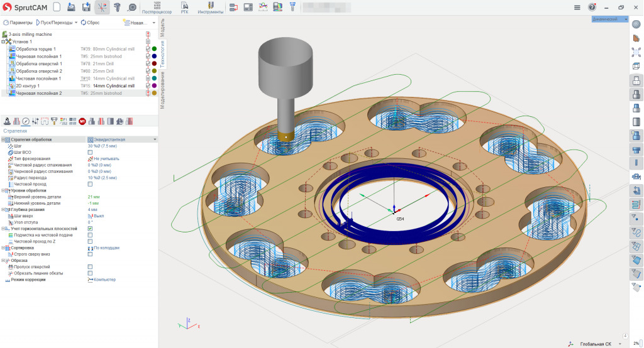Screen dimensions: 644x348
Task: Click the red M1 icon in parameter tabs
Action: point(82,121)
